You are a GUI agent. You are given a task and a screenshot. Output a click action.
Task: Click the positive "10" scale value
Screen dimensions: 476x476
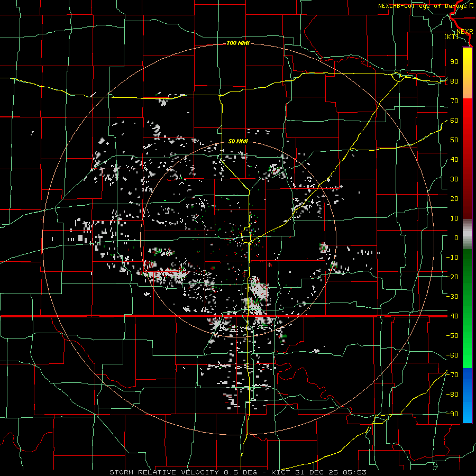coord(454,218)
